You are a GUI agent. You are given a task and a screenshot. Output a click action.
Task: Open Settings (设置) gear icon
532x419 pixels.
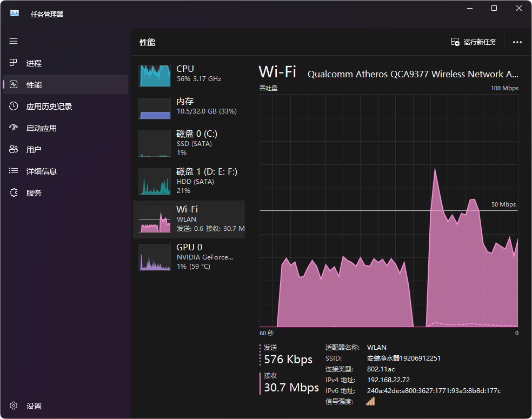tap(14, 406)
